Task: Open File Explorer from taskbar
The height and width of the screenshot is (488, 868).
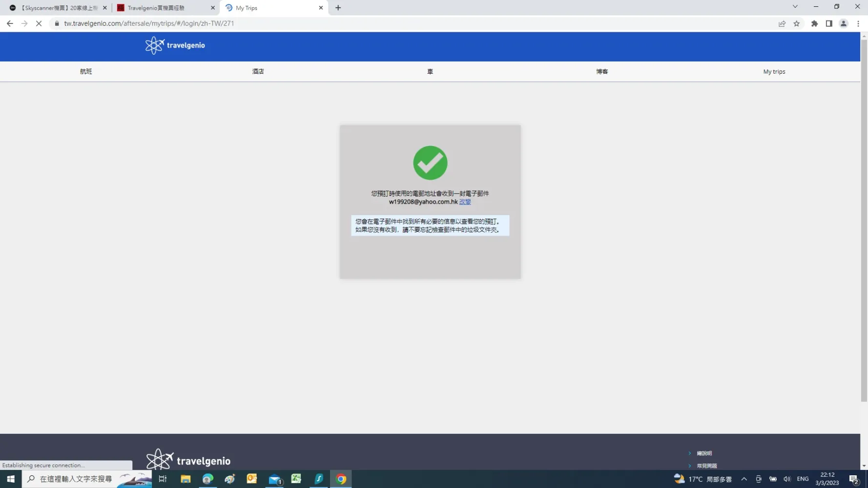Action: click(x=186, y=479)
